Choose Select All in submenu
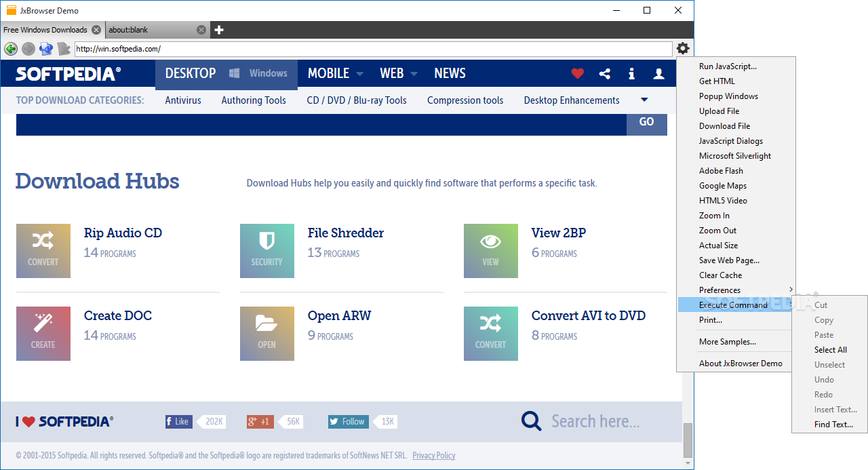The image size is (868, 470). [x=830, y=350]
